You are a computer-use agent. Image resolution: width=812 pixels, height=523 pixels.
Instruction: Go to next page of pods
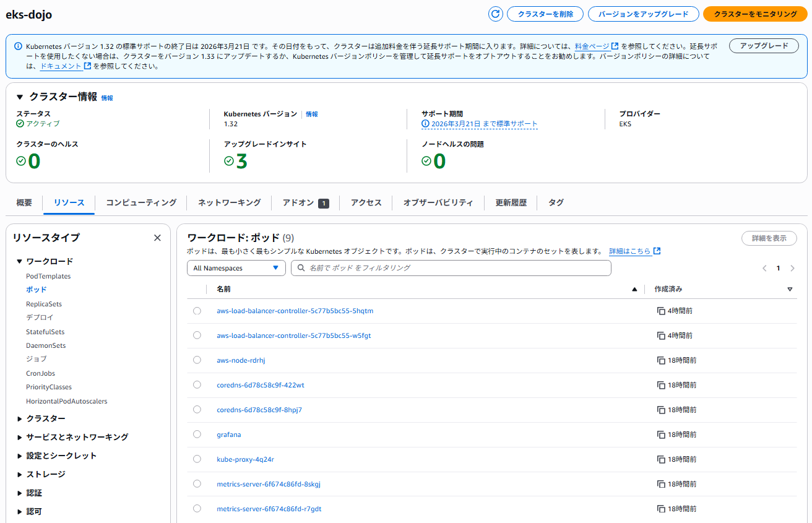(x=792, y=269)
